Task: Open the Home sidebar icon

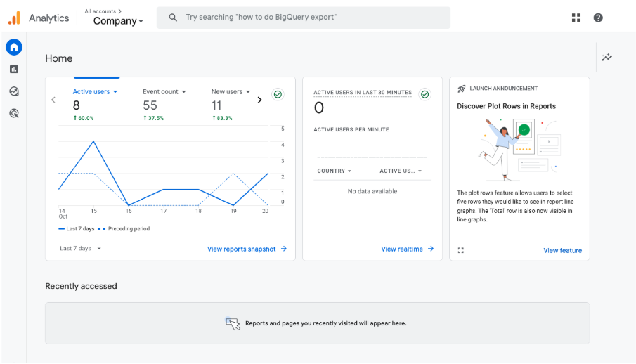Action: pos(14,48)
